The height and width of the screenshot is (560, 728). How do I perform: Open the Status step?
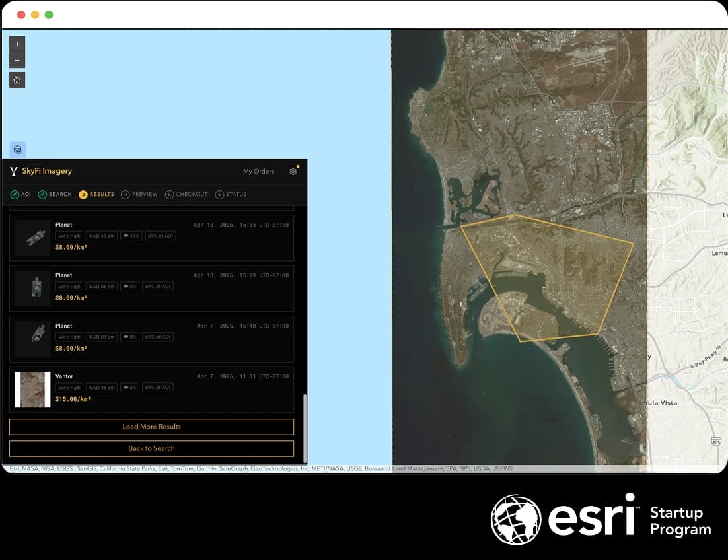pyautogui.click(x=231, y=194)
